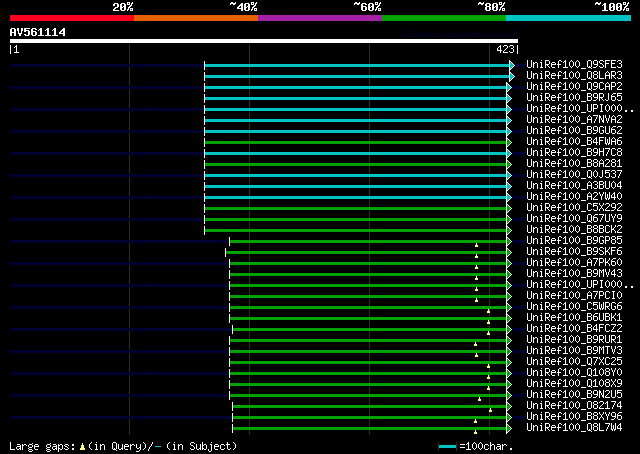Screen dimensions: 640x454
Task: Click the green ~80% identity legend segment
Action: (444, 18)
